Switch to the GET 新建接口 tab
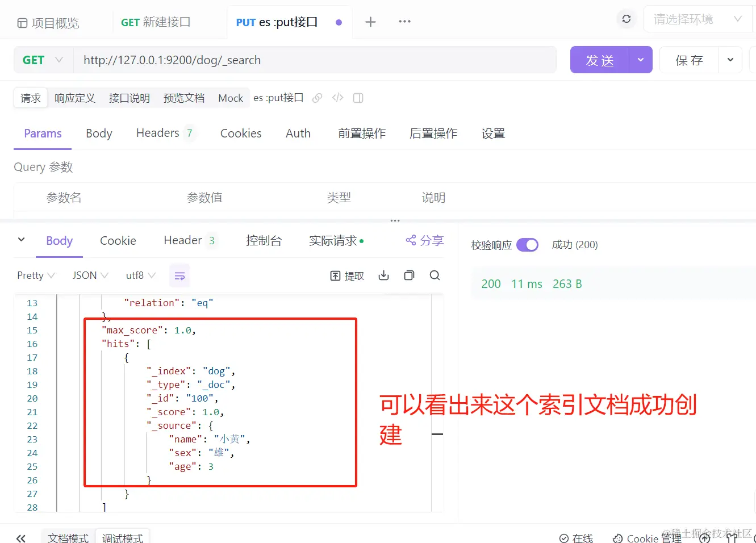The image size is (756, 543). [x=156, y=22]
